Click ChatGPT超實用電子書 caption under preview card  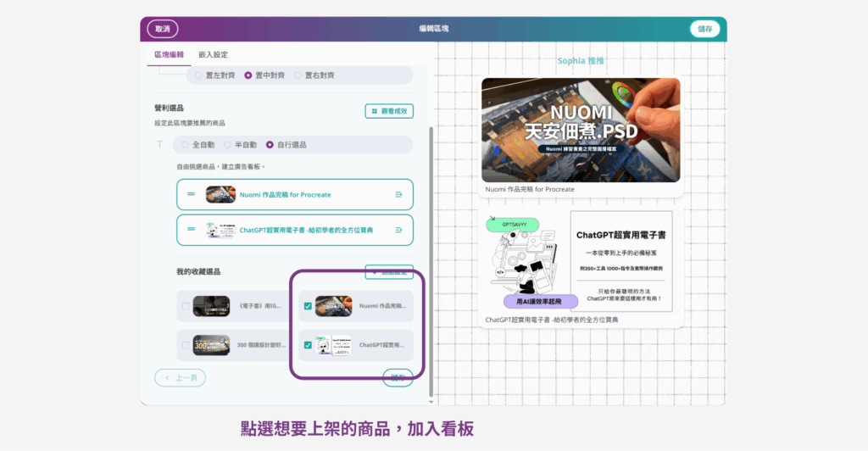click(x=551, y=320)
